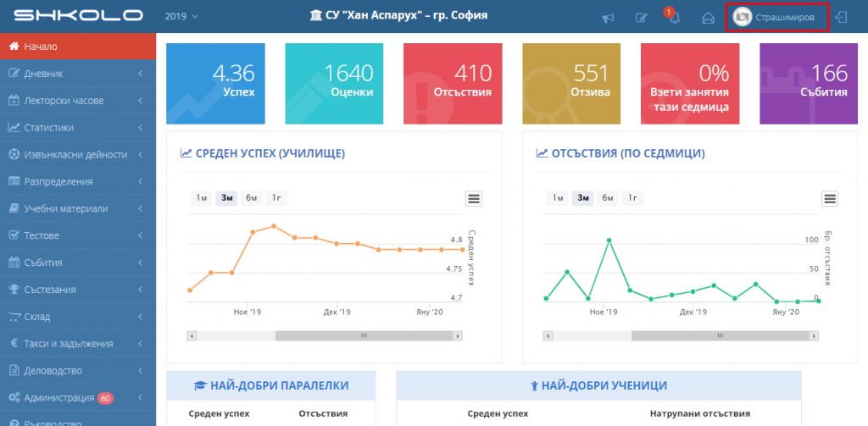
Task: Click the Начало home icon
Action: [x=14, y=47]
